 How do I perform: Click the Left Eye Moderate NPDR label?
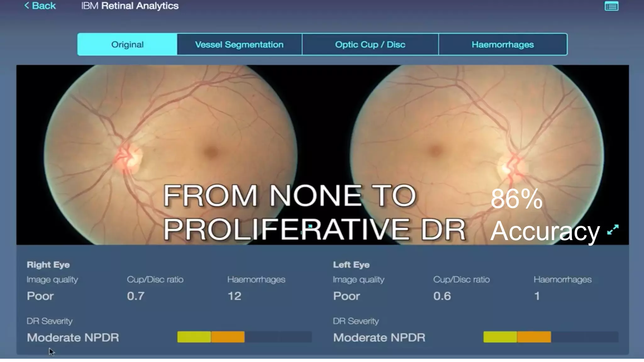379,337
